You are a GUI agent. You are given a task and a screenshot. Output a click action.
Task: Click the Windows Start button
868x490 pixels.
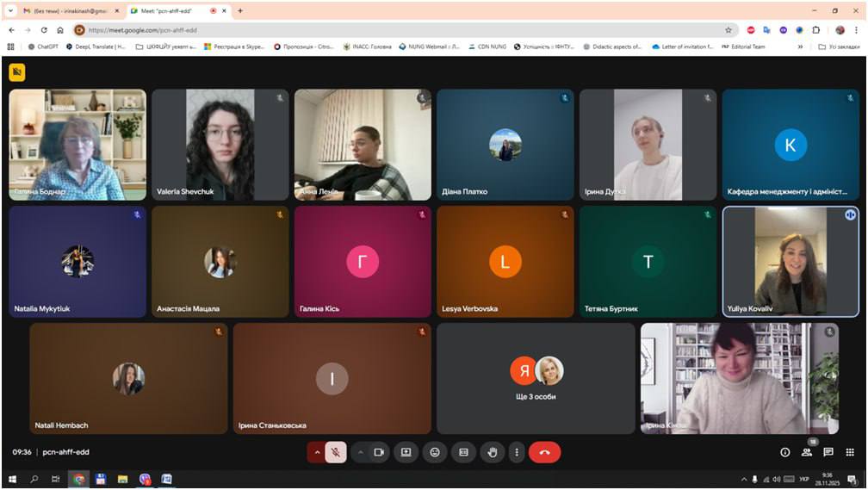(12, 479)
